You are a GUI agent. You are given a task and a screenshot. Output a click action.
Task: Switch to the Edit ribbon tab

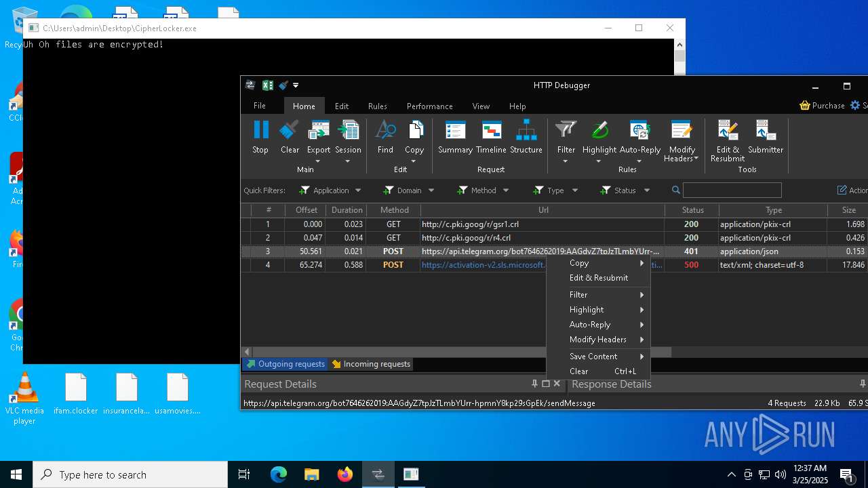342,106
